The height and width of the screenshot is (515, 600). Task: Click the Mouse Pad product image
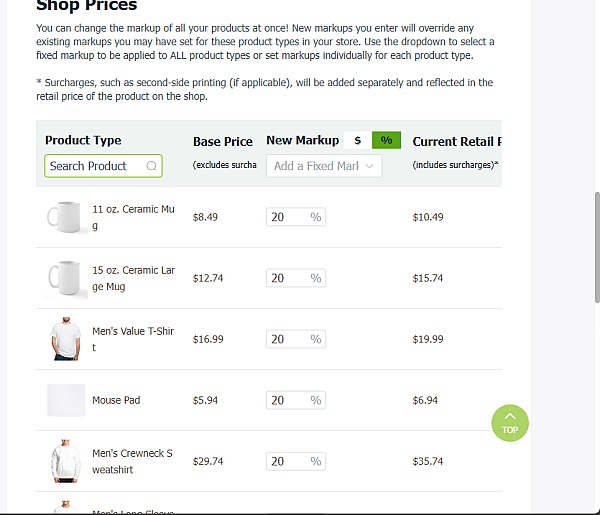[x=66, y=400]
